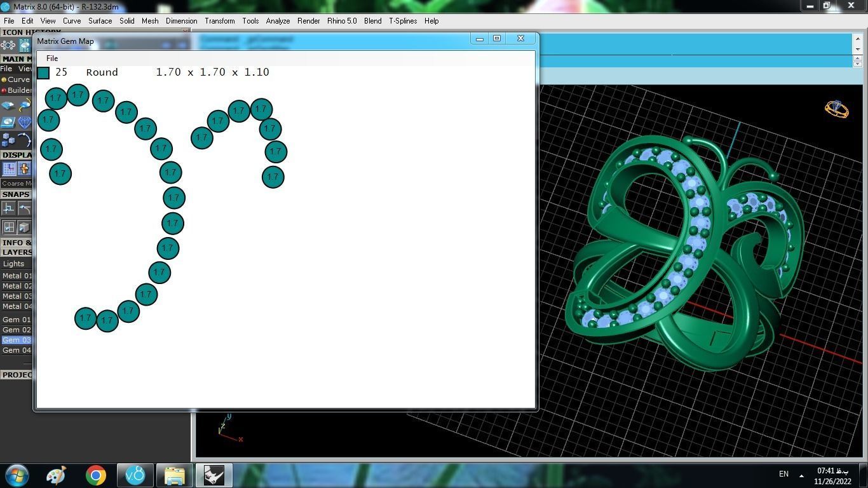This screenshot has height=488, width=868.
Task: Open File menu in Matrix Gem Map window
Action: point(52,58)
